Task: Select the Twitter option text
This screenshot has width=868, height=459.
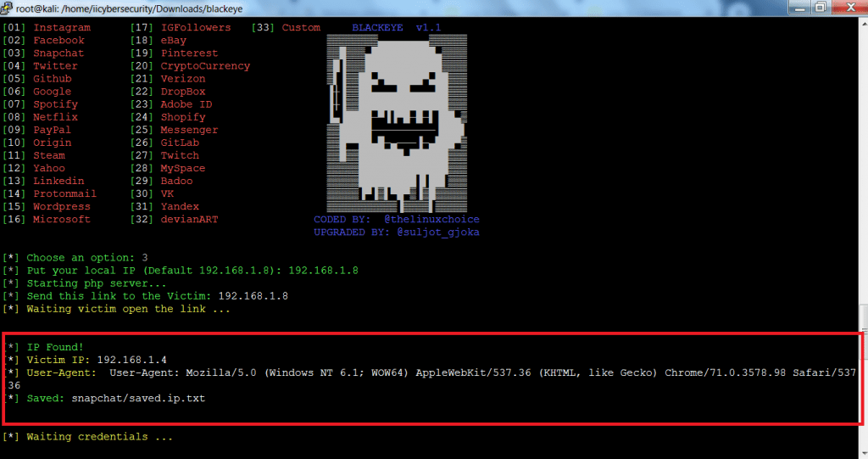Action: point(55,65)
